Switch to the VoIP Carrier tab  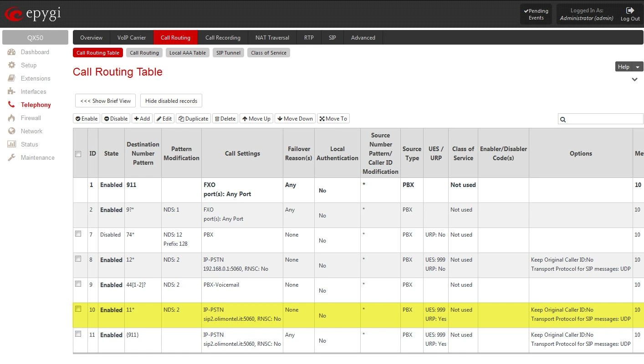click(x=132, y=38)
